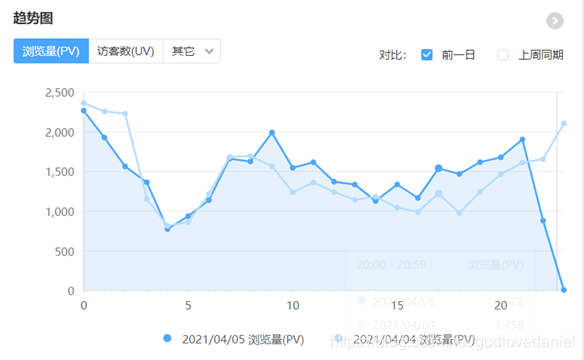Click the 2021/04/05 data point at hour 0
Image resolution: width=584 pixels, height=360 pixels.
[84, 111]
